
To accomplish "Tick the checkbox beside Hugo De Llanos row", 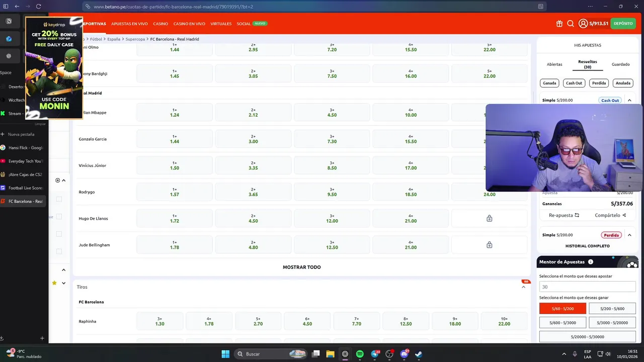I will (x=59, y=217).
